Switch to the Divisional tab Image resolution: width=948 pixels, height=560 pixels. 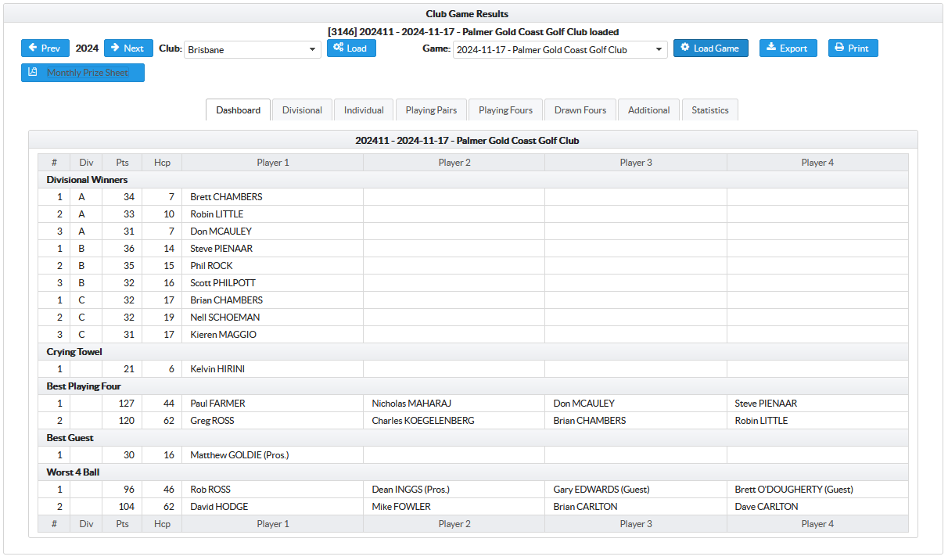tap(302, 110)
